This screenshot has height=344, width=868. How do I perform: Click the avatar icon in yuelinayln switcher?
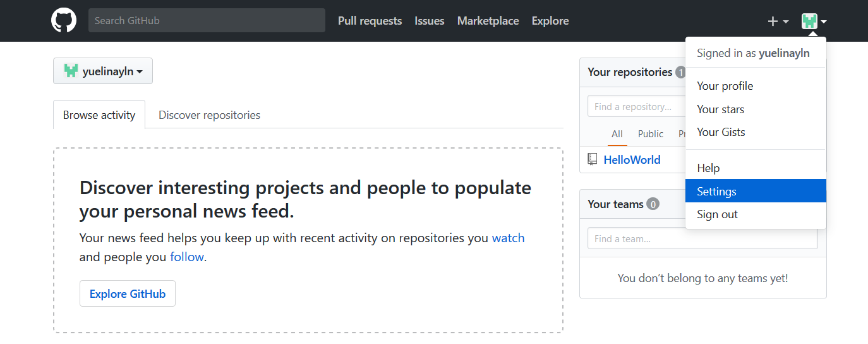tap(71, 71)
